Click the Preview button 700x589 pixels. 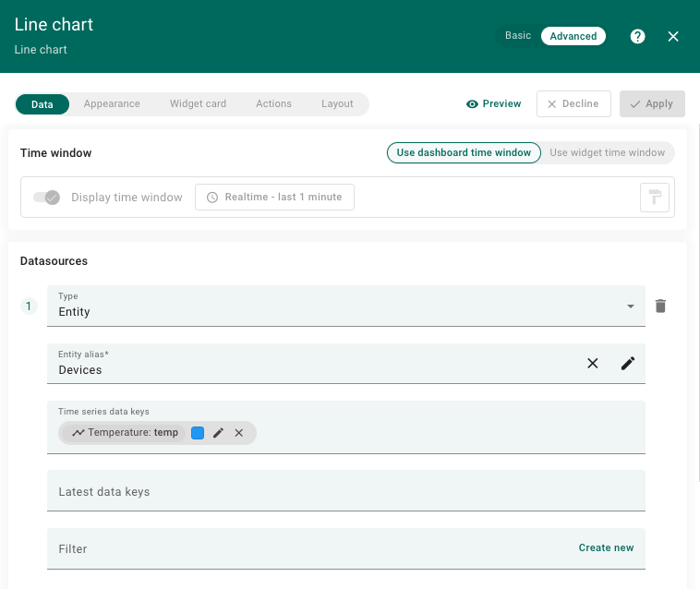click(493, 104)
